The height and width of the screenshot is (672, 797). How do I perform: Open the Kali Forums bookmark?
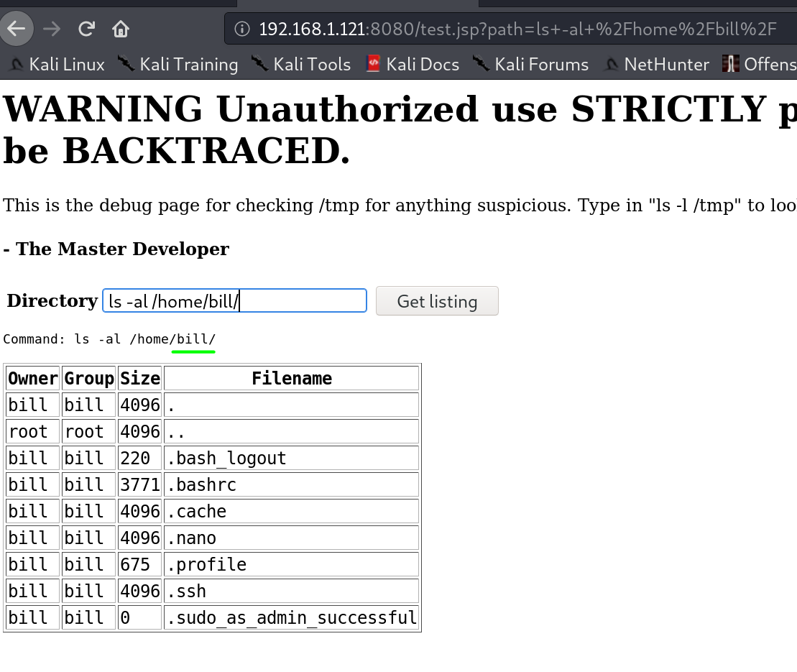532,65
